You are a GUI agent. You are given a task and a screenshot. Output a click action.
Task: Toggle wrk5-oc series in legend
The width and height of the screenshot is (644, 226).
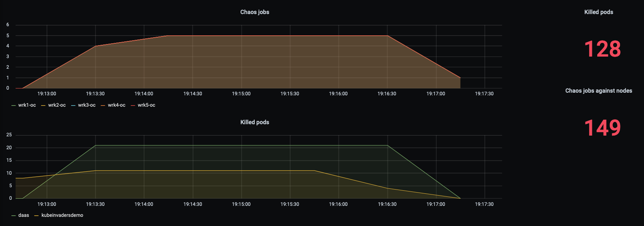pyautogui.click(x=146, y=105)
